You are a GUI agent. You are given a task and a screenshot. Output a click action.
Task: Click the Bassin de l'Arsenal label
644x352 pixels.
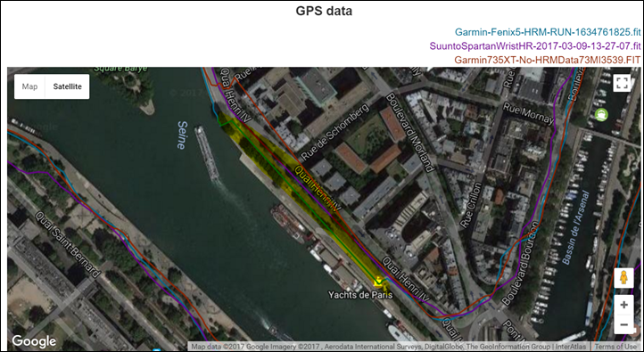point(575,228)
